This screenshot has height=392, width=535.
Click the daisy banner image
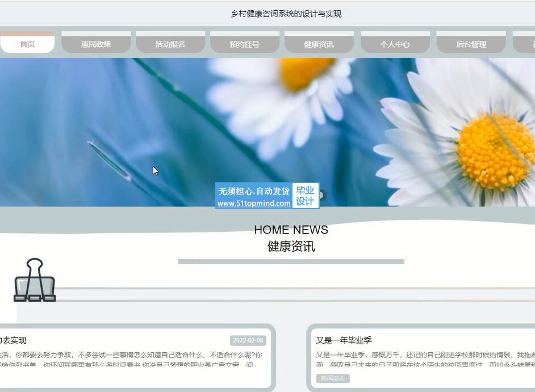[267, 132]
